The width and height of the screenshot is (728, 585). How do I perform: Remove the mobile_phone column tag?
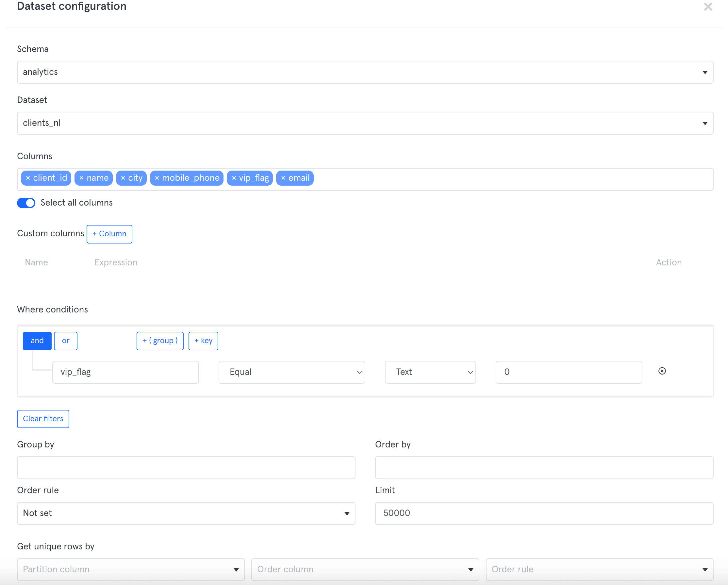[157, 178]
